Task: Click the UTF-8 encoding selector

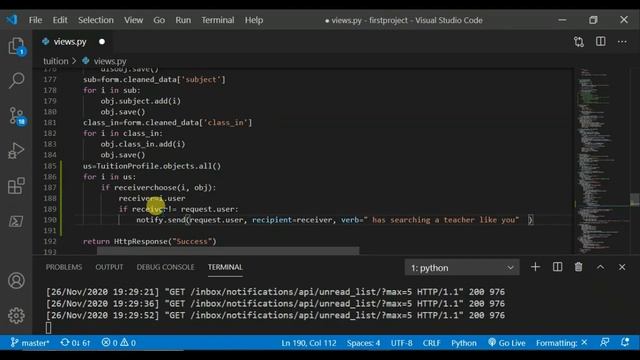Action: coord(402,343)
